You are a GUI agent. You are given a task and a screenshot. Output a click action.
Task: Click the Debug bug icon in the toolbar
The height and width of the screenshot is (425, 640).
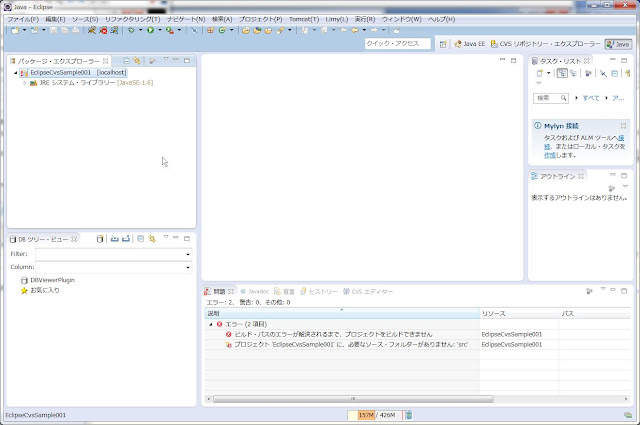(131, 30)
